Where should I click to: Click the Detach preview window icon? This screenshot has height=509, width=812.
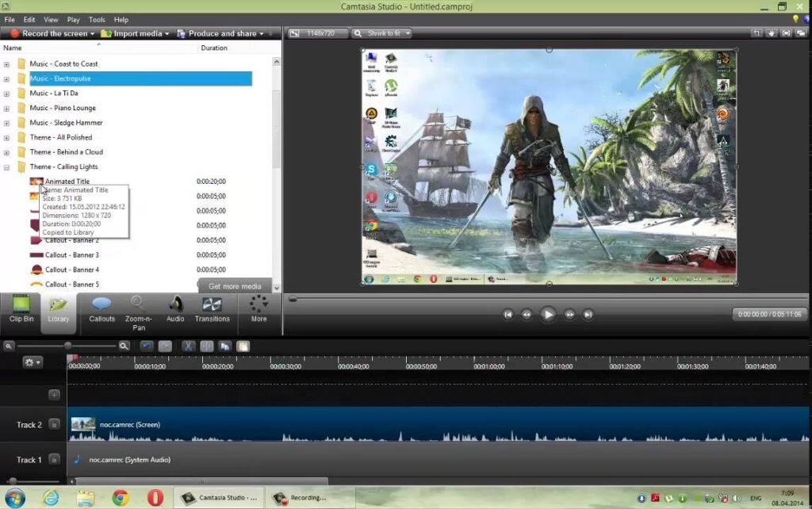pos(801,33)
